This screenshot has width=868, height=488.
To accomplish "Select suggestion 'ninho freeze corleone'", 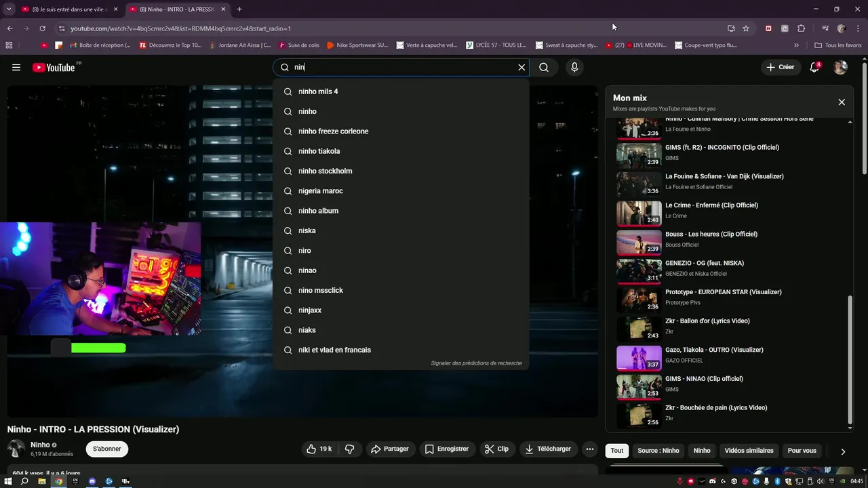I will coord(401,131).
